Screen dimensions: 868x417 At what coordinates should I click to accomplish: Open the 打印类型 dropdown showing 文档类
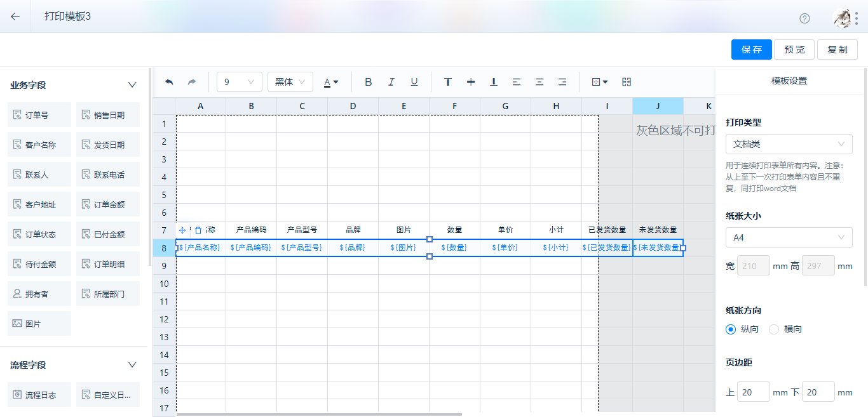[789, 144]
